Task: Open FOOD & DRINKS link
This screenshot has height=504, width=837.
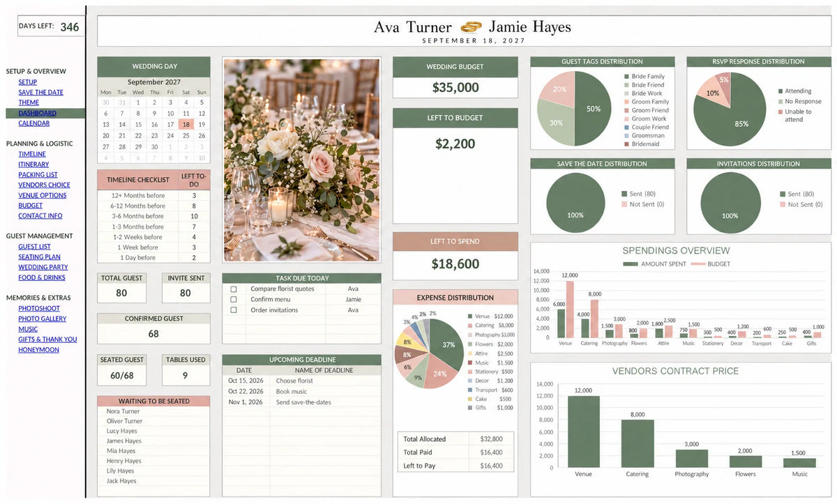Action: tap(42, 277)
